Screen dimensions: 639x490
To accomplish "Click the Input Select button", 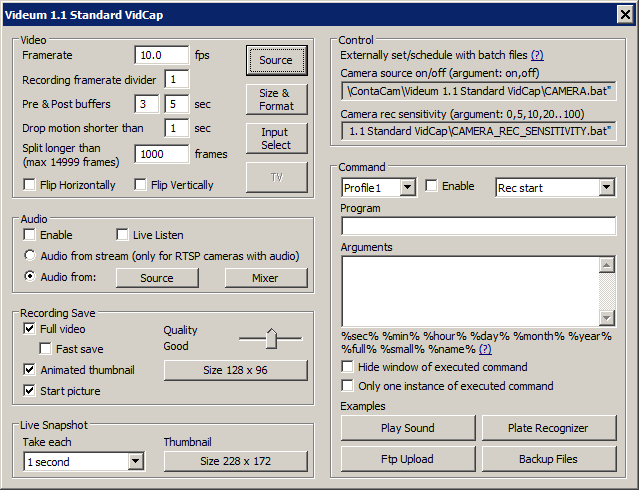I will [276, 138].
